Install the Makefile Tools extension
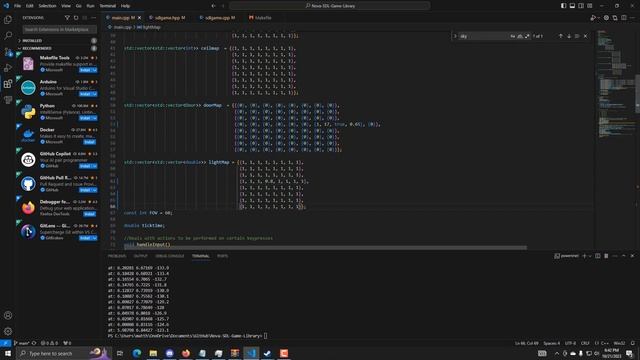The image size is (640, 360). point(85,70)
